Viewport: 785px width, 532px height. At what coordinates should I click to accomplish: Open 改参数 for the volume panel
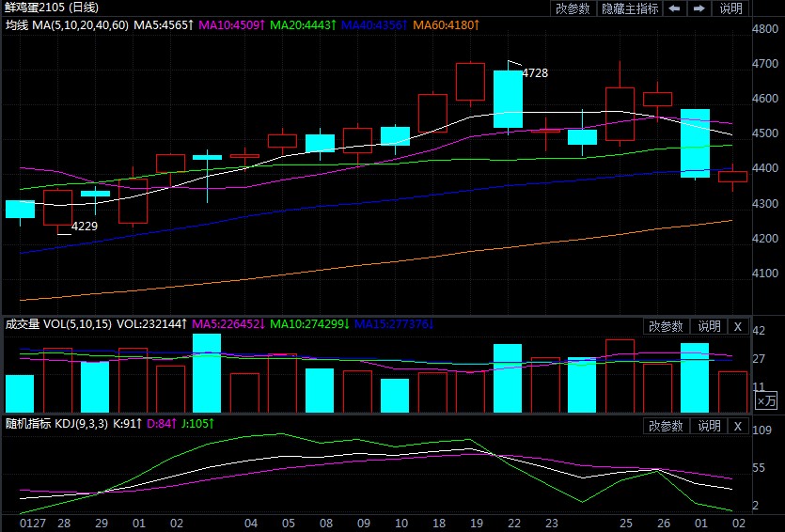point(667,326)
